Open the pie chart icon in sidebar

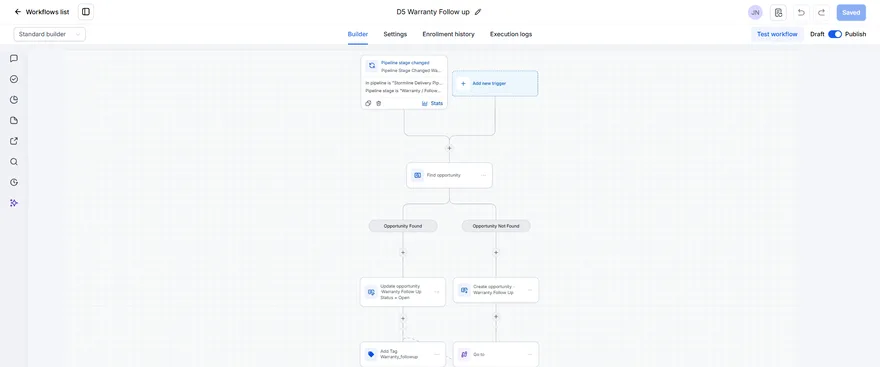coord(14,100)
